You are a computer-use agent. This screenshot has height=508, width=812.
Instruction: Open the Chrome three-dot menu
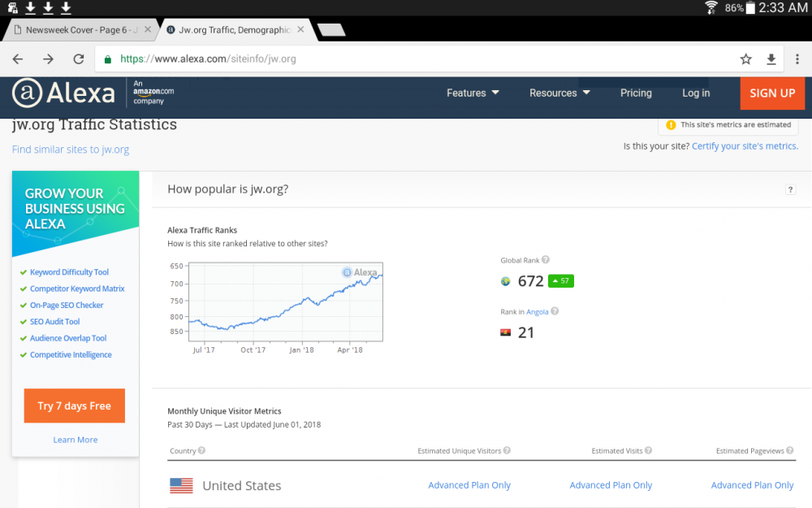point(797,59)
